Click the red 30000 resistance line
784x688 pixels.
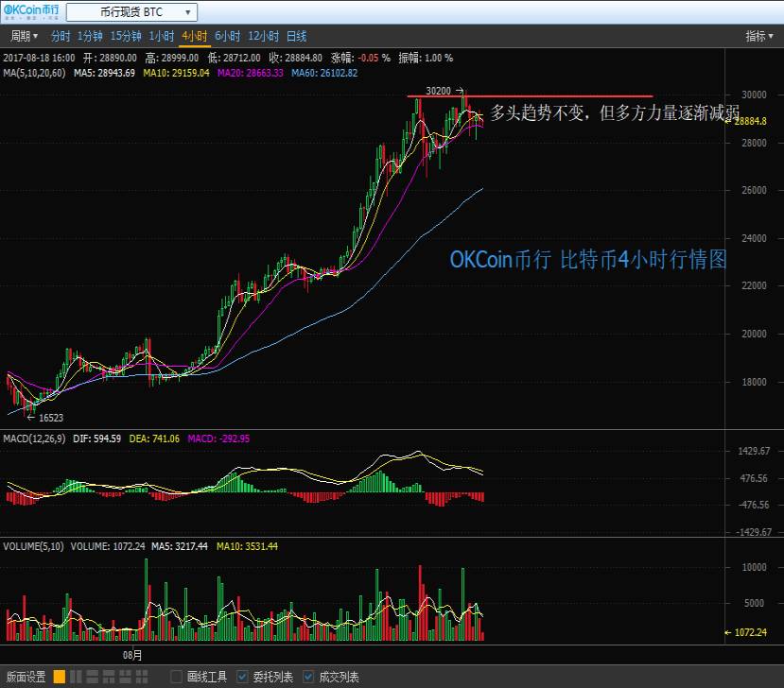click(x=530, y=96)
